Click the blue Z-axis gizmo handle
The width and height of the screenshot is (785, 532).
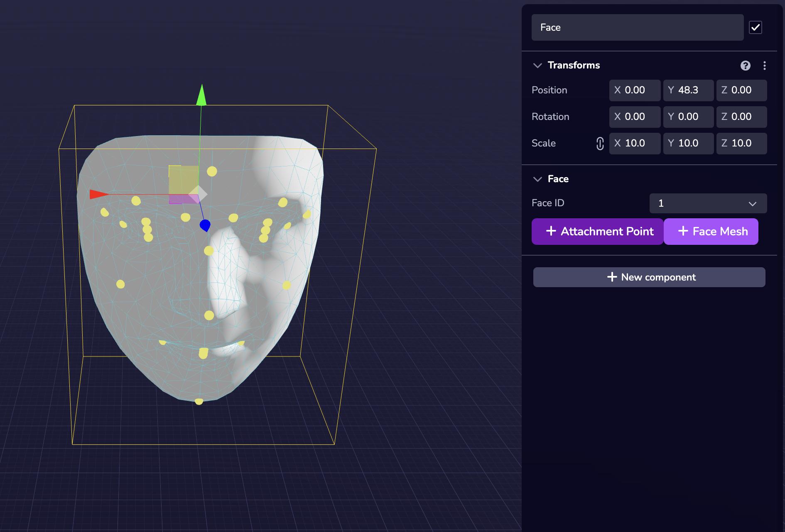coord(205,225)
